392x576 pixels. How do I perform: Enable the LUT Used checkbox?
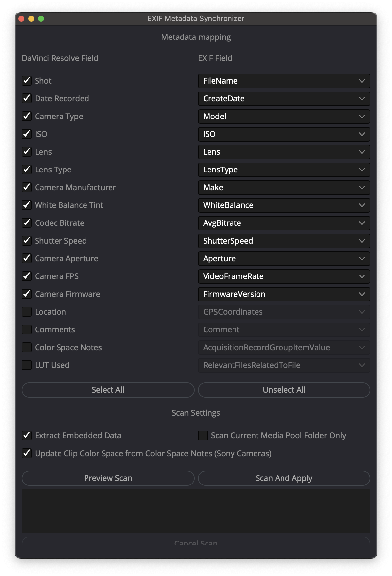pos(27,365)
